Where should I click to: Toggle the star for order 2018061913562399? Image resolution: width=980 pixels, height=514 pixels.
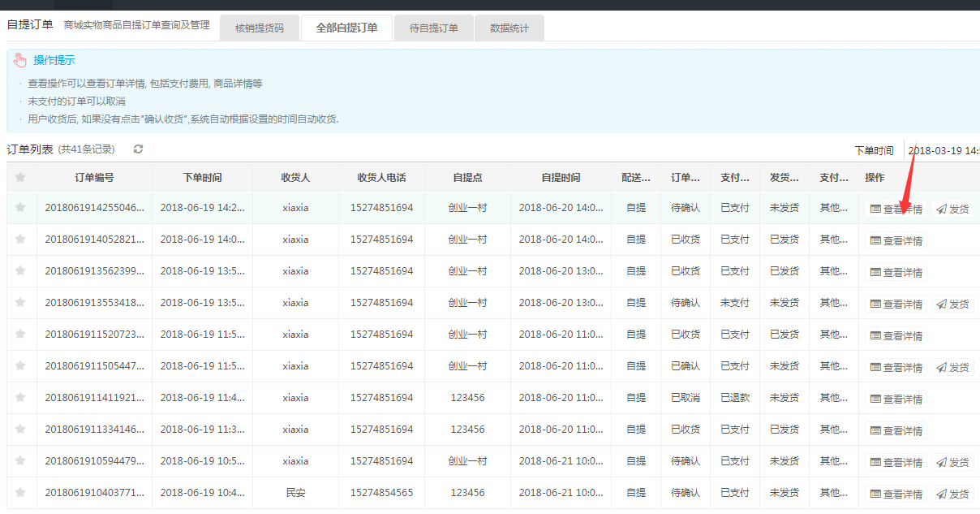(20, 271)
